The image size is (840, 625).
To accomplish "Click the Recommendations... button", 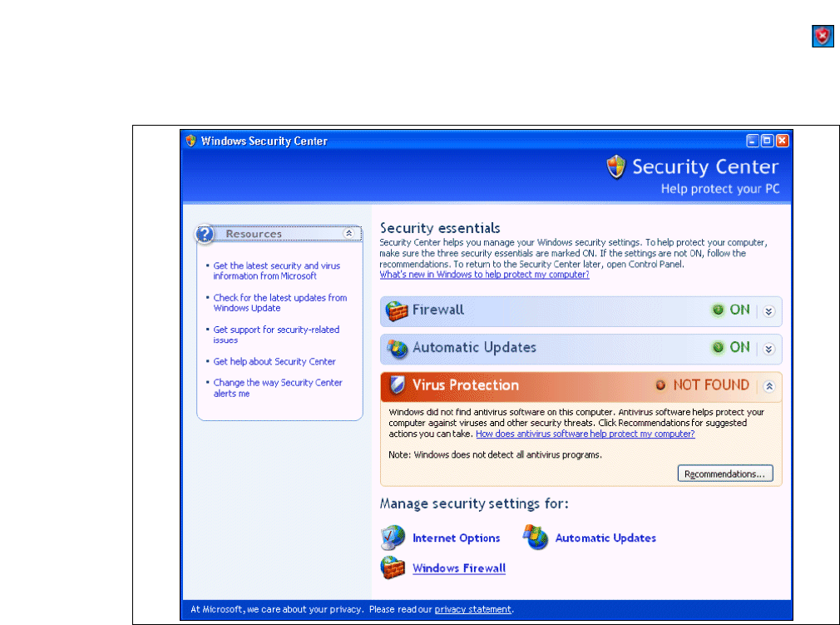I will click(x=725, y=474).
